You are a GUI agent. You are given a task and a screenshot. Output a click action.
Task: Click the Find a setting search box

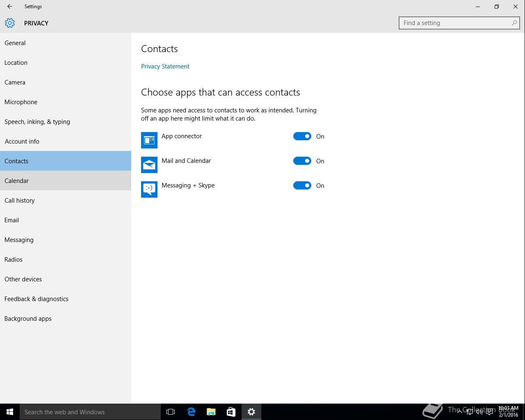tap(455, 23)
